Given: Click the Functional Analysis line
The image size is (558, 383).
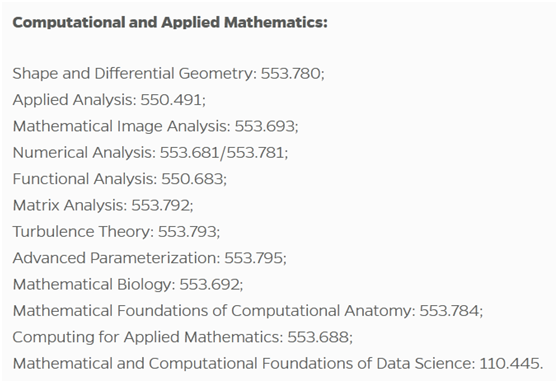Looking at the screenshot, I should coord(120,179).
